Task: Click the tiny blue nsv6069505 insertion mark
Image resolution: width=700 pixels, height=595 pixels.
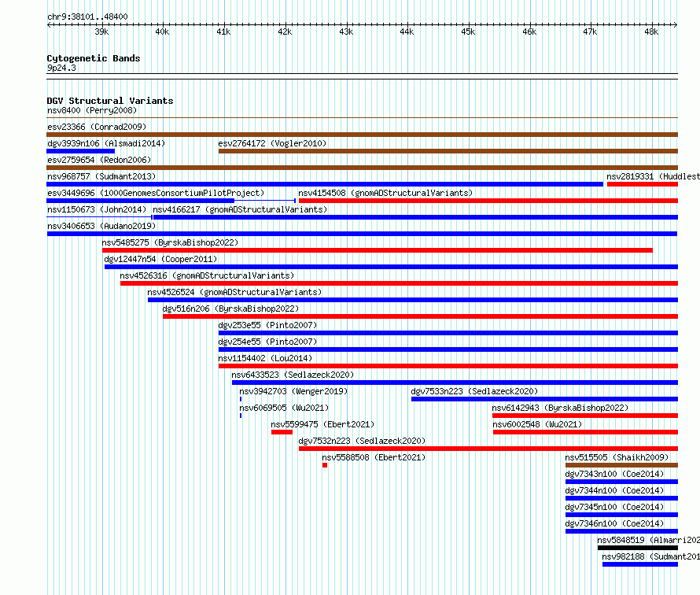Action: tap(241, 416)
